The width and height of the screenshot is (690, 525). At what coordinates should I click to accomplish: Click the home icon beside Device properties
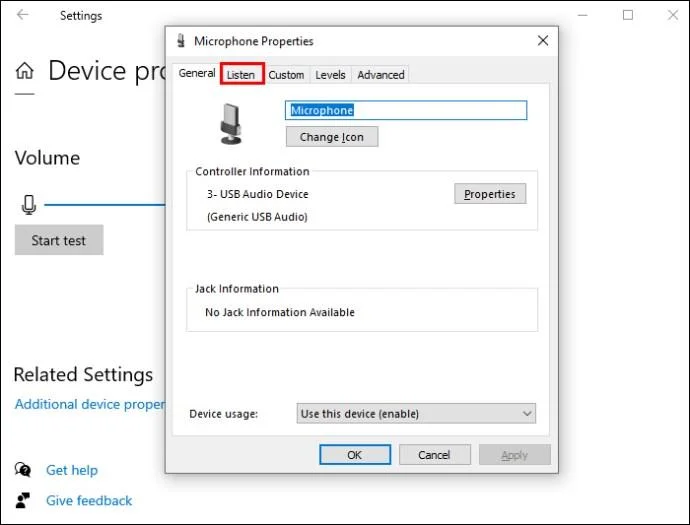click(x=24, y=71)
